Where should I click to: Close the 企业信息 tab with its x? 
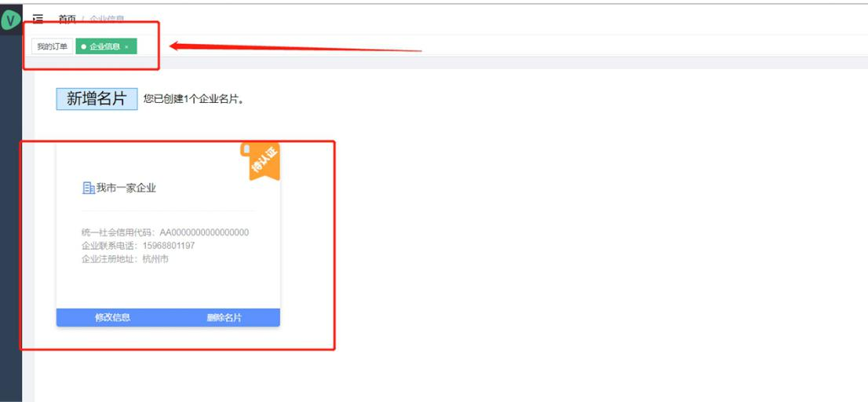tap(126, 47)
